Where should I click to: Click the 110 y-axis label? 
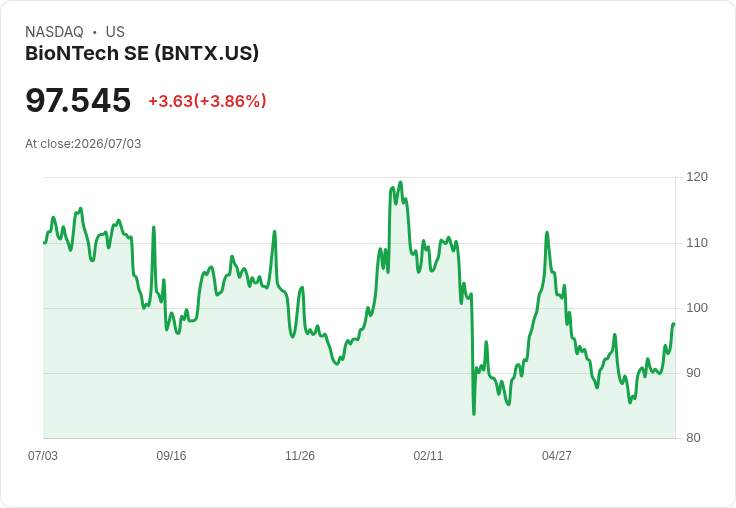point(697,243)
